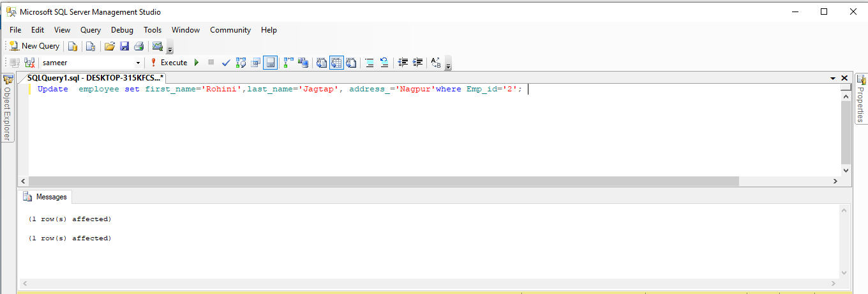The width and height of the screenshot is (868, 294).
Task: Switch output to Results to File
Action: (351, 63)
